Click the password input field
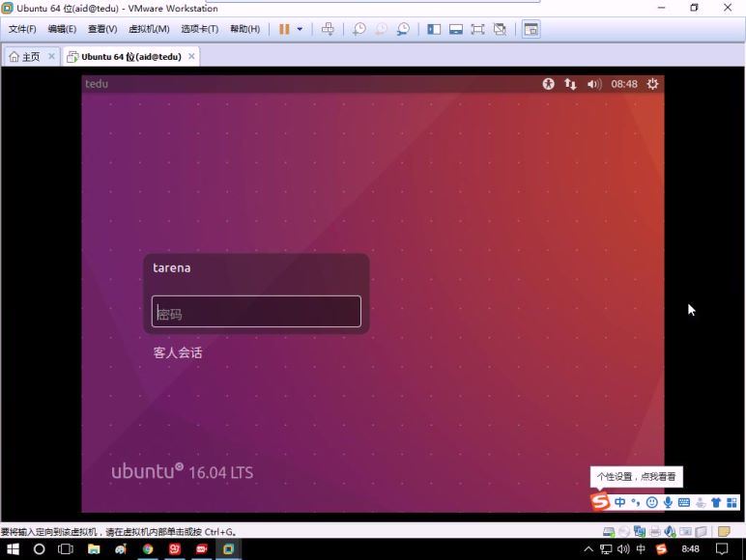The height and width of the screenshot is (560, 746). point(256,311)
